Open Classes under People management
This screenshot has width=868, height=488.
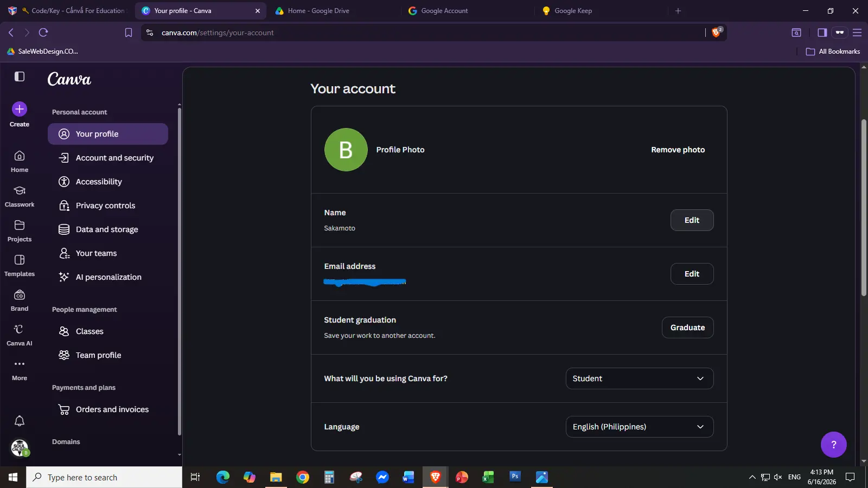pos(108,331)
